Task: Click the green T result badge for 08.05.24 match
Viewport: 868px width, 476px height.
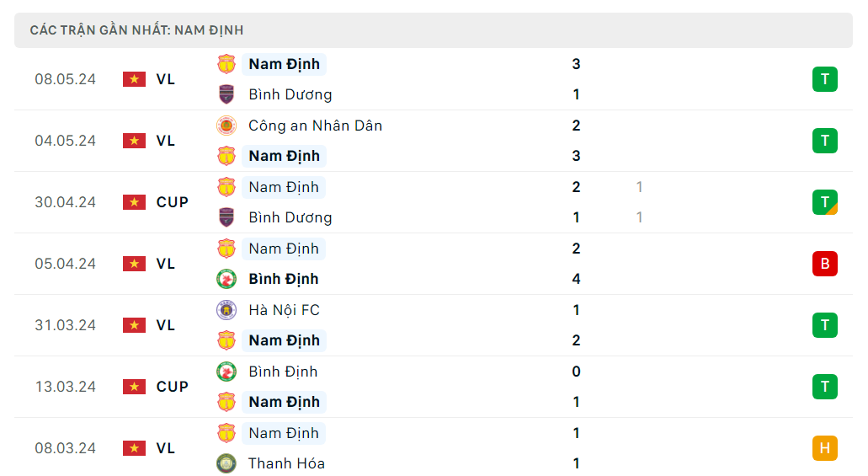Action: [824, 79]
